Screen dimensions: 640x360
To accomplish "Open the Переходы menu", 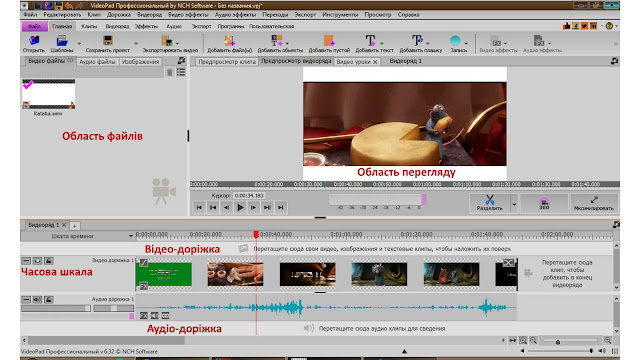I will 275,14.
